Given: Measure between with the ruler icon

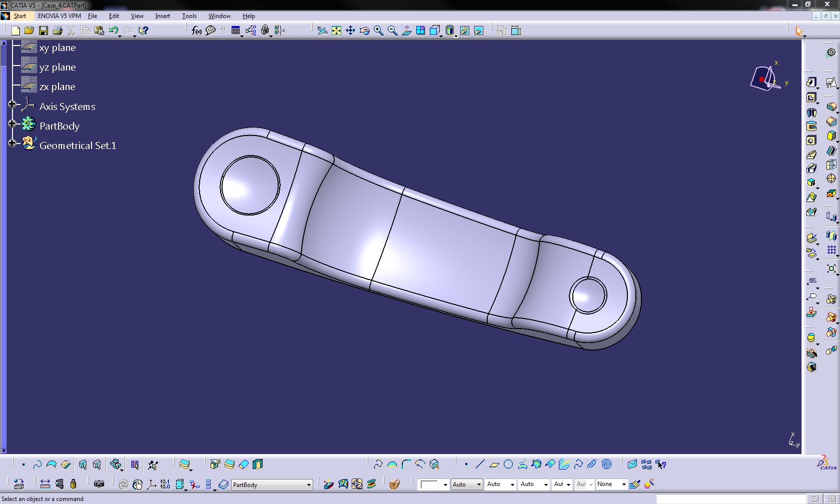Looking at the screenshot, I should pos(45,484).
